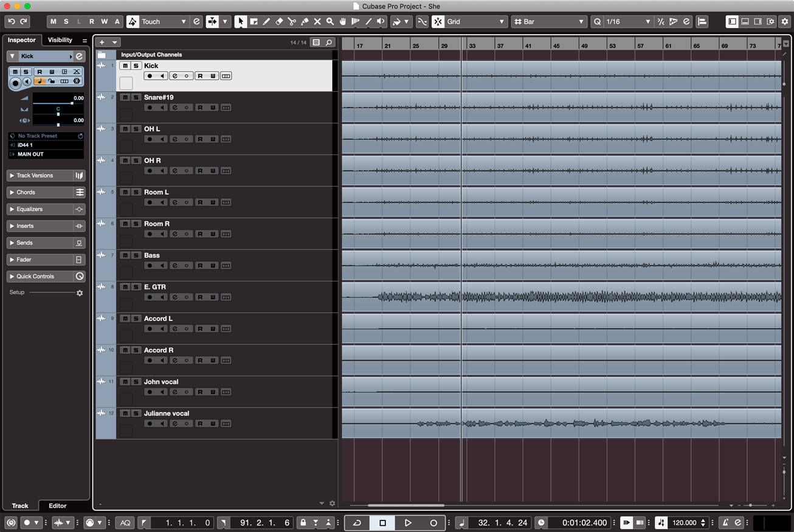Open the toolbar Setup gear
This screenshot has width=794, height=532.
(784, 21)
